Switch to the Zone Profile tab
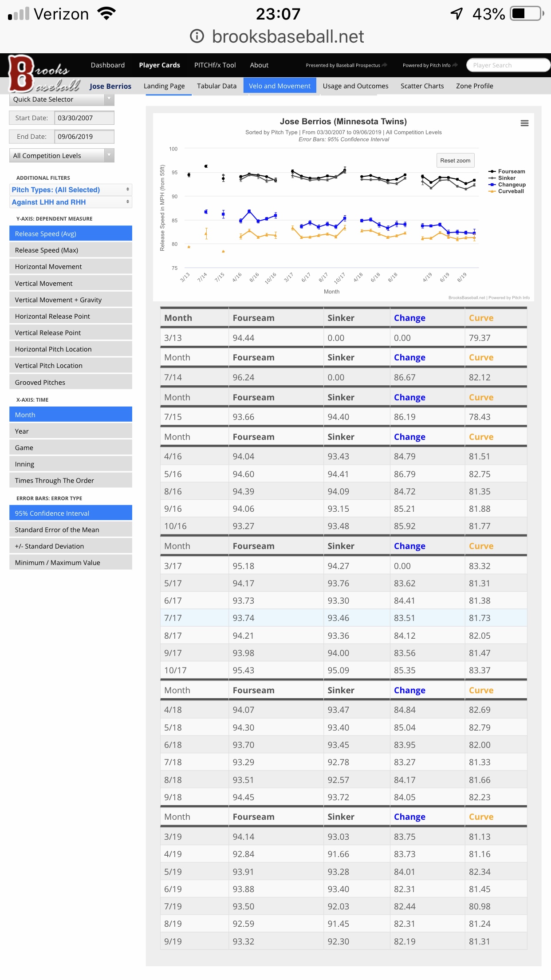The image size is (551, 980). click(475, 86)
